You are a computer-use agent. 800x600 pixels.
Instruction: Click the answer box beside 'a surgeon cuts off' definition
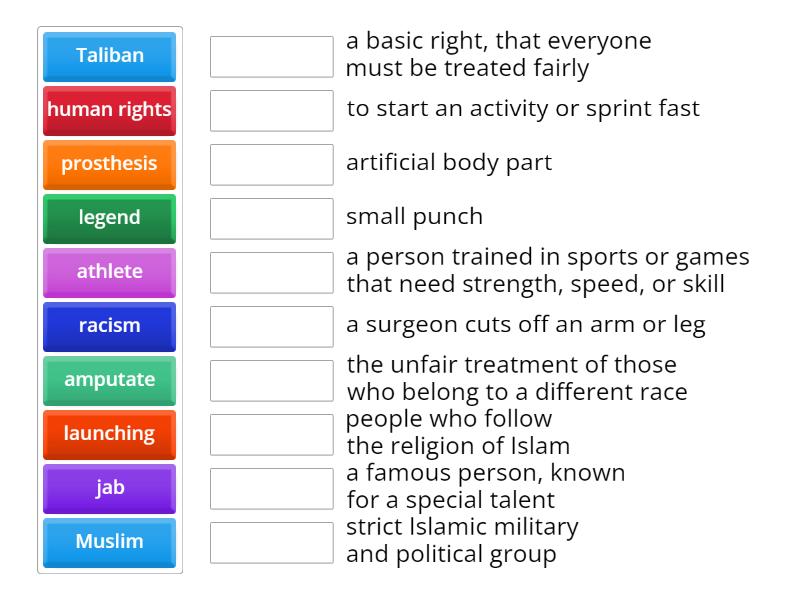(x=271, y=327)
